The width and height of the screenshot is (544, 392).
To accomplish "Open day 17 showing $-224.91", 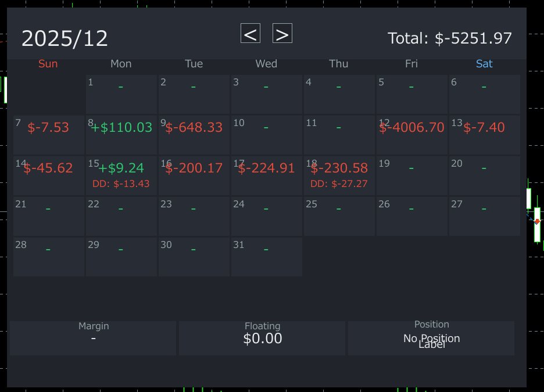I will pyautogui.click(x=267, y=176).
